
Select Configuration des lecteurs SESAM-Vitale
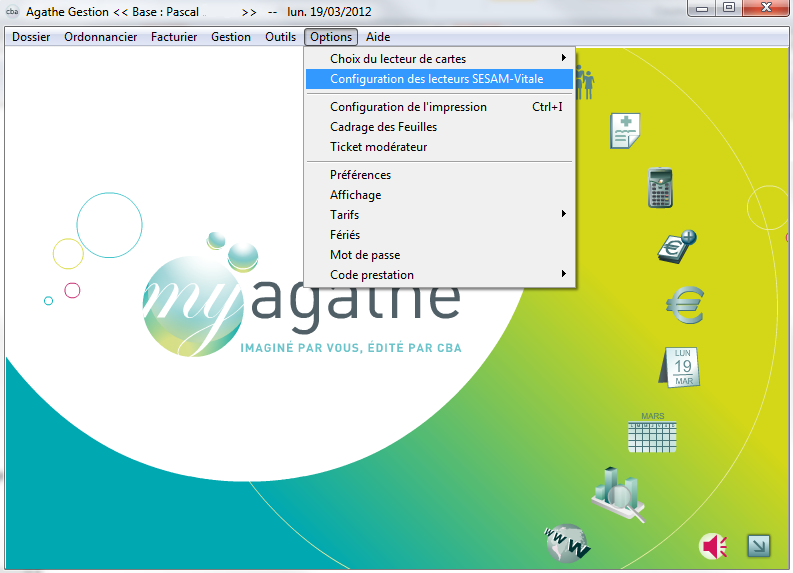[439, 79]
